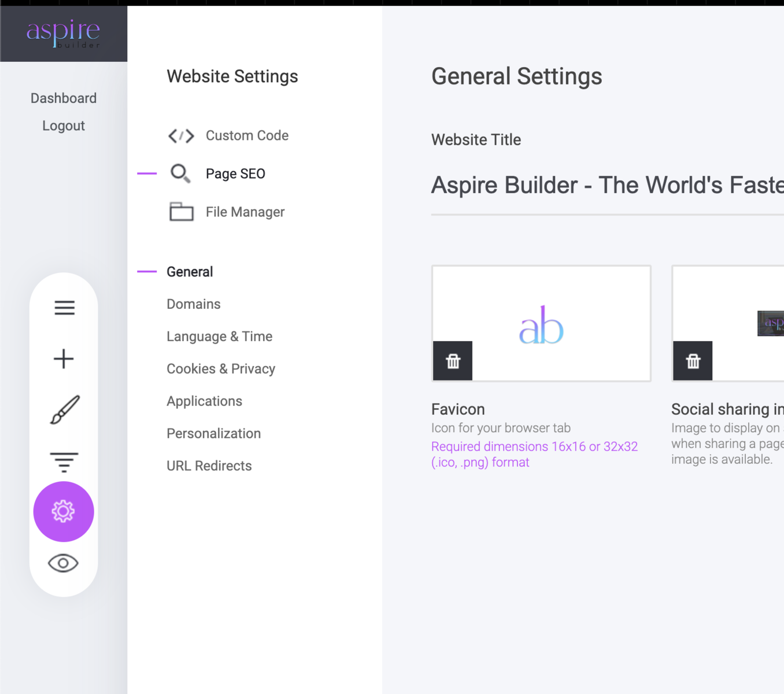Edit the Website Title input field
Viewport: 784px width, 694px height.
coord(607,186)
